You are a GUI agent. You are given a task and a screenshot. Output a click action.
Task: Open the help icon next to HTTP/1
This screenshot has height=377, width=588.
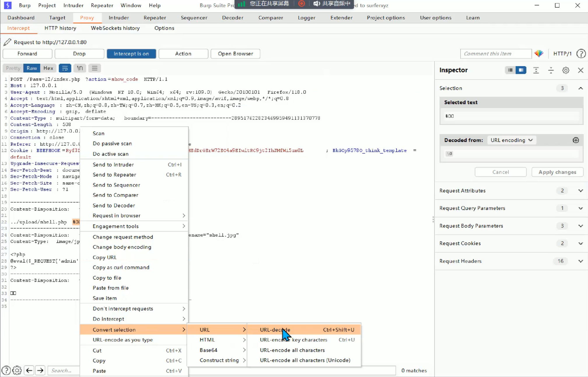point(581,54)
